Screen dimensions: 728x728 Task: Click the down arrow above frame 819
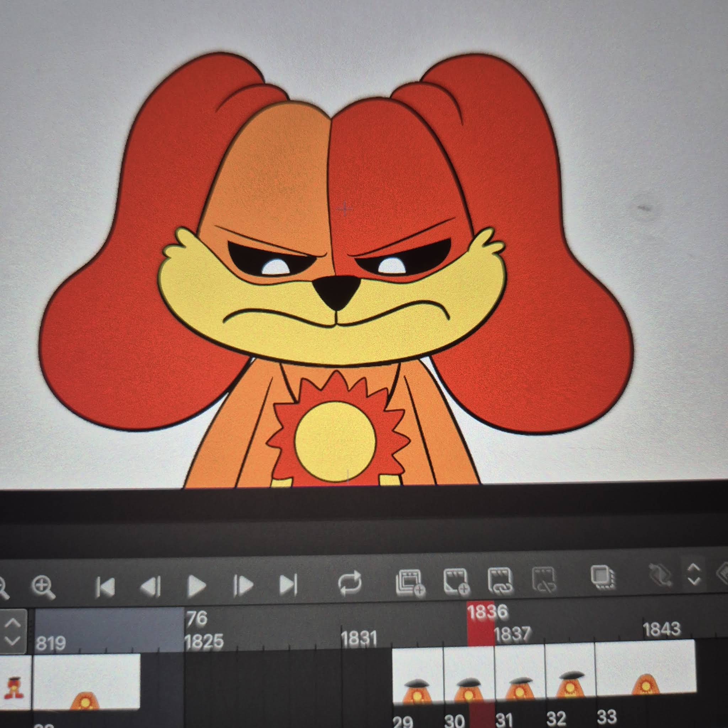coord(12,641)
